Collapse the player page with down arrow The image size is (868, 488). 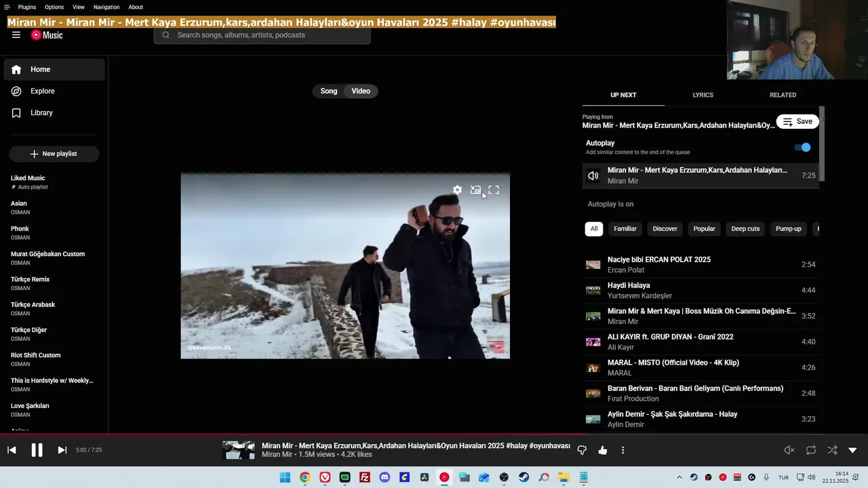(853, 450)
